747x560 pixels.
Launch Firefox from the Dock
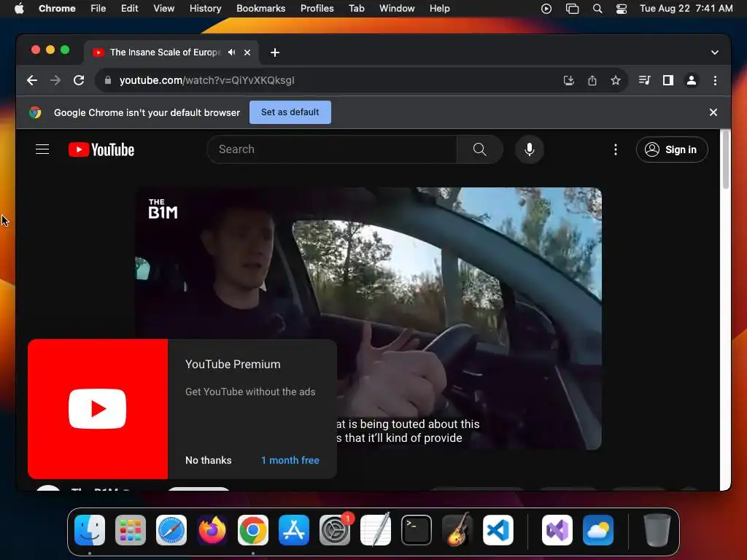(x=212, y=530)
